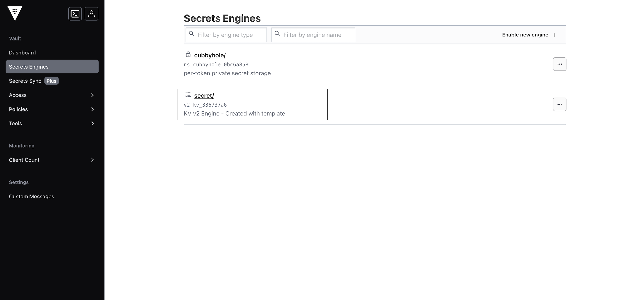
Task: Click the plus icon beside Enable new engine
Action: pos(554,35)
